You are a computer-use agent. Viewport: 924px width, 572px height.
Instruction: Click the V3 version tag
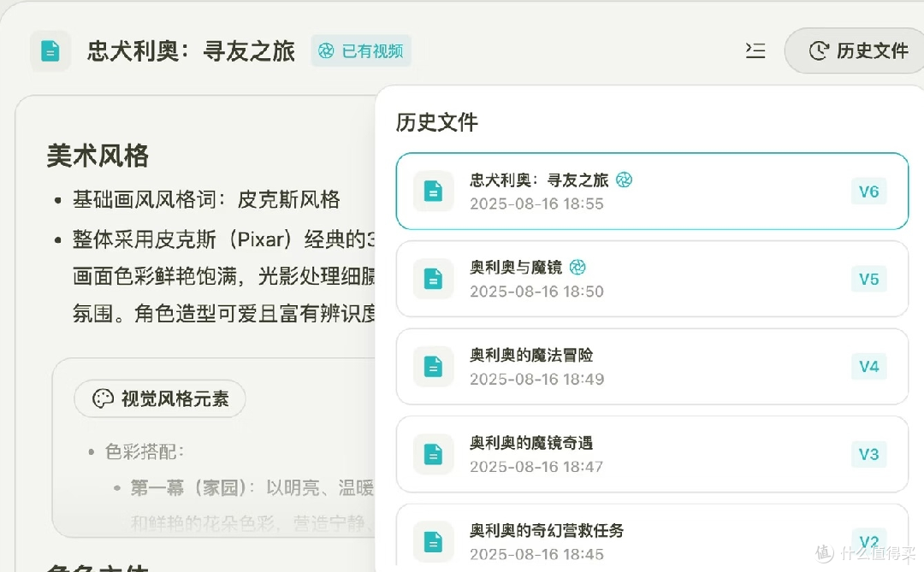pyautogui.click(x=868, y=454)
